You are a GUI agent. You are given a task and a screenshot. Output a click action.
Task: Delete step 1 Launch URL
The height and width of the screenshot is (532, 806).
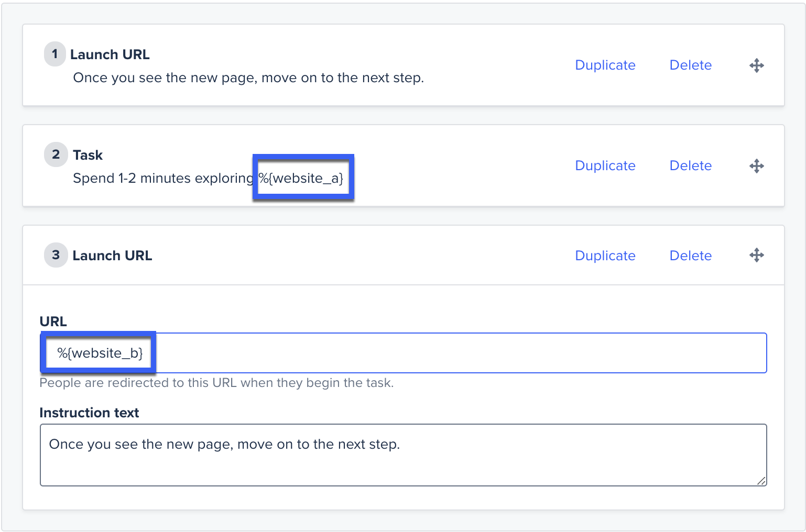691,65
